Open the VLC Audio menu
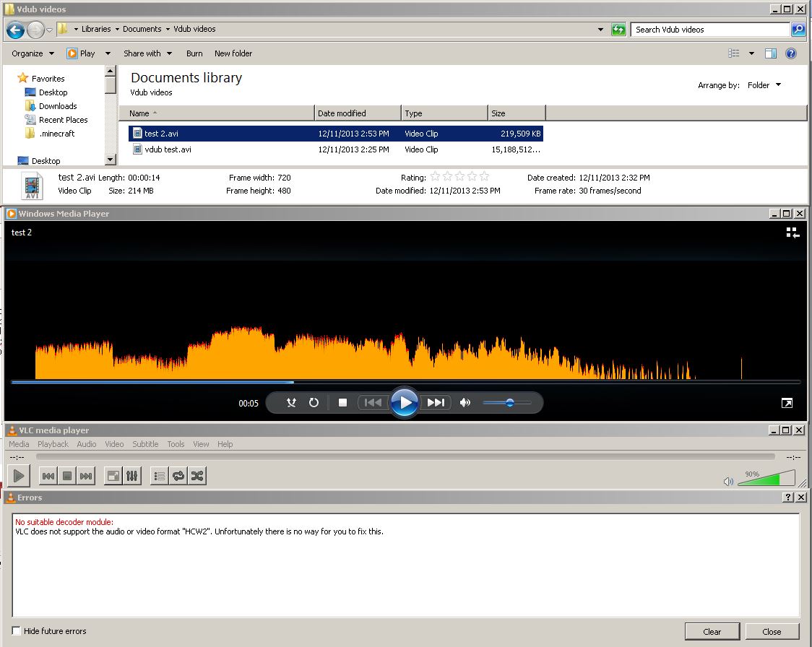This screenshot has width=812, height=647. click(87, 444)
